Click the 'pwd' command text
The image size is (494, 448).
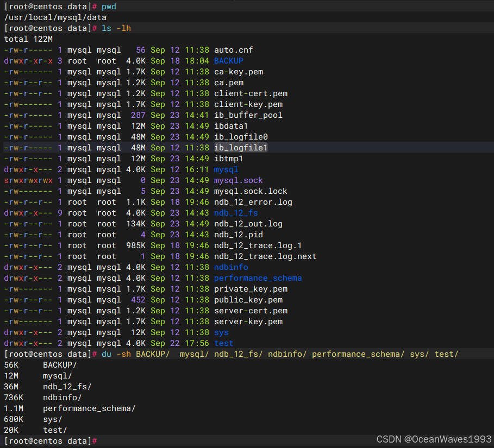[109, 7]
